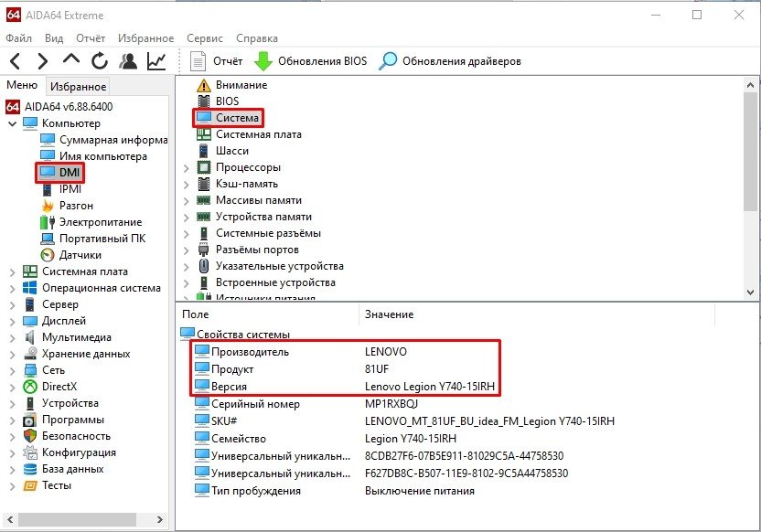The height and width of the screenshot is (532, 761).
Task: Select the BIOS chip item in DMI list
Action: (218, 101)
